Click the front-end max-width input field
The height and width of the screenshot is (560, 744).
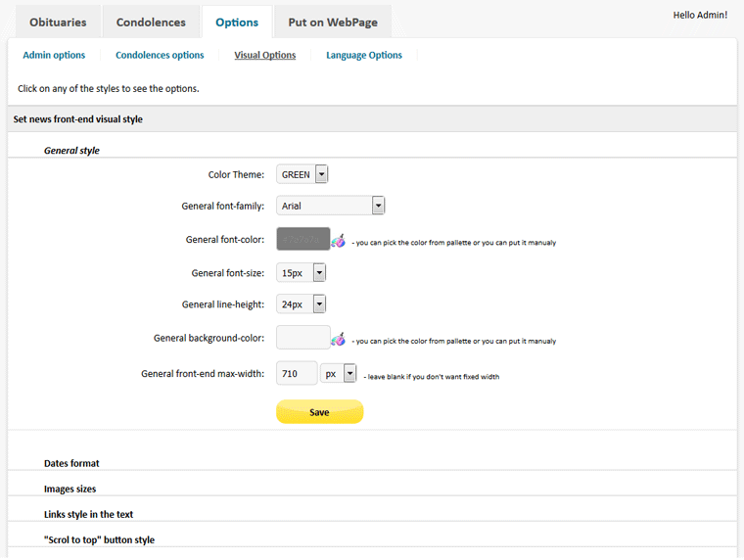[297, 373]
